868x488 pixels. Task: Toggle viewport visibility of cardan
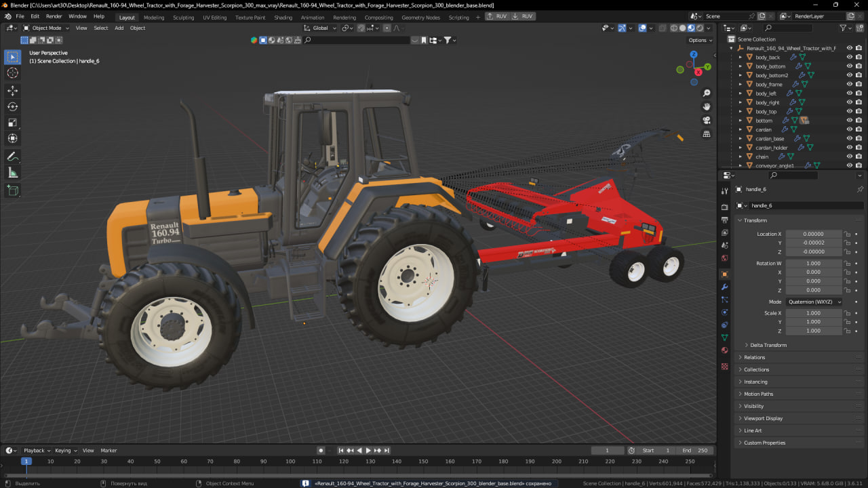849,129
